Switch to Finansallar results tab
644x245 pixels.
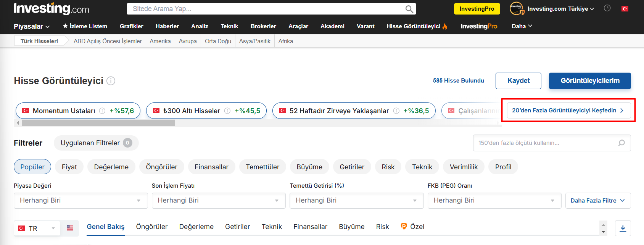tap(311, 227)
